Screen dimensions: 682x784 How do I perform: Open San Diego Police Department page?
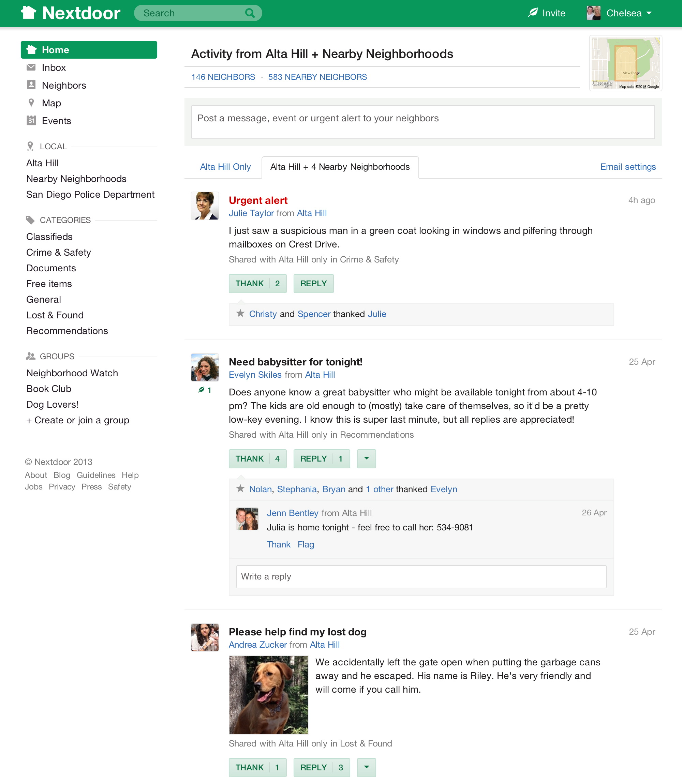(90, 194)
